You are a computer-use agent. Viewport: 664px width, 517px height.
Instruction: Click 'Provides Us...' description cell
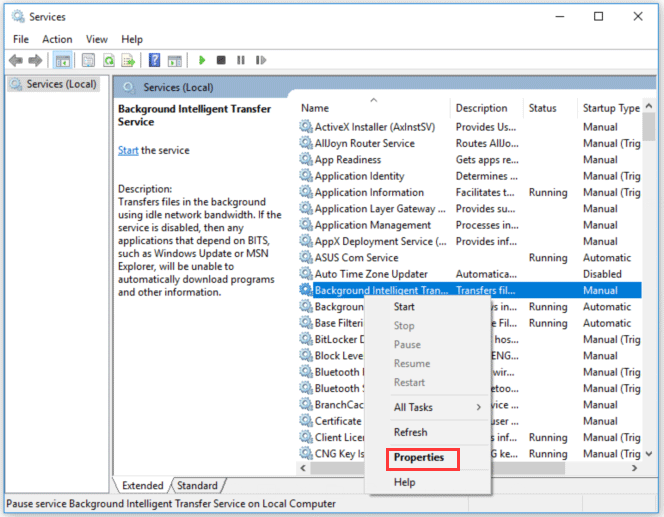coord(486,127)
